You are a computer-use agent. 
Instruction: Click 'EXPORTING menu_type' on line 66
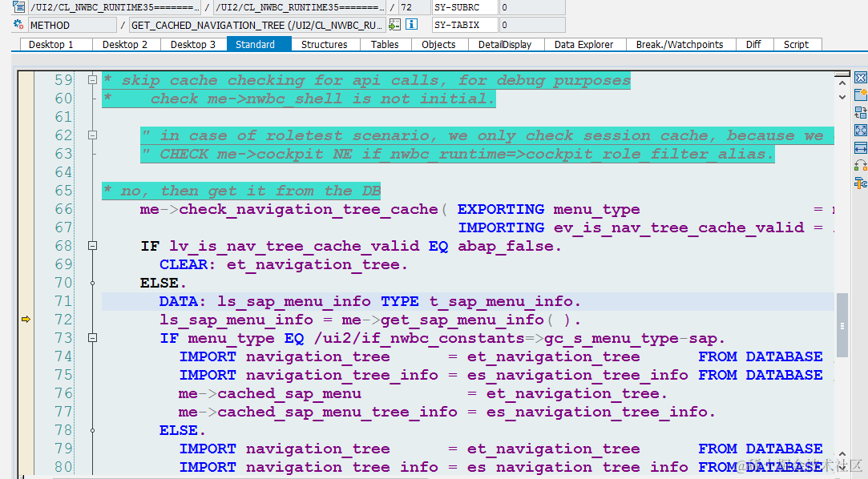(548, 209)
